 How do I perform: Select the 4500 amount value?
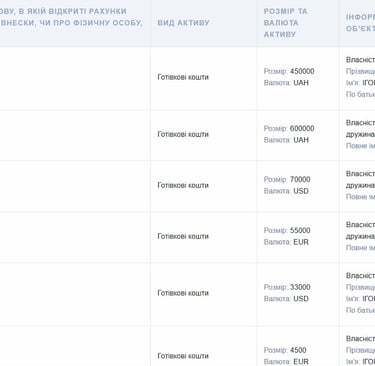point(298,350)
